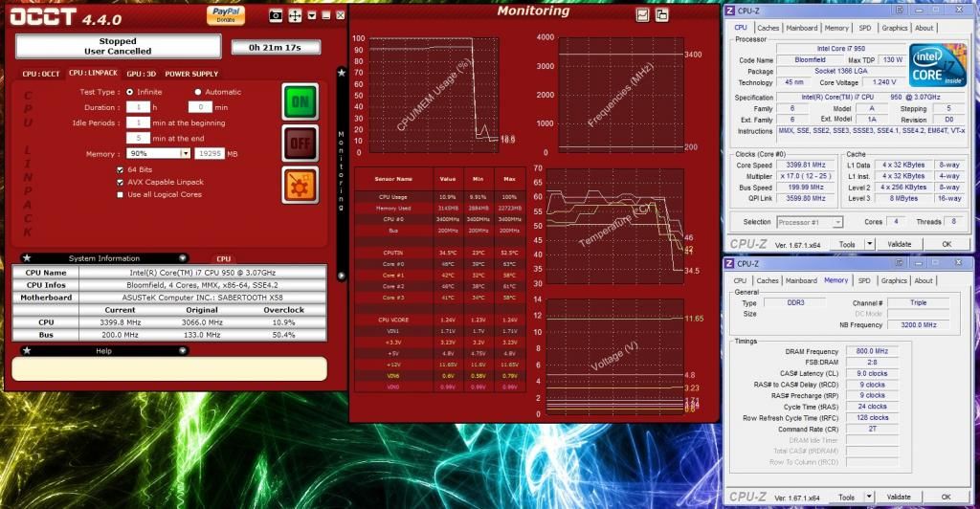Open the Memory percentage dropdown (90%)
This screenshot has height=509, width=980.
click(185, 154)
